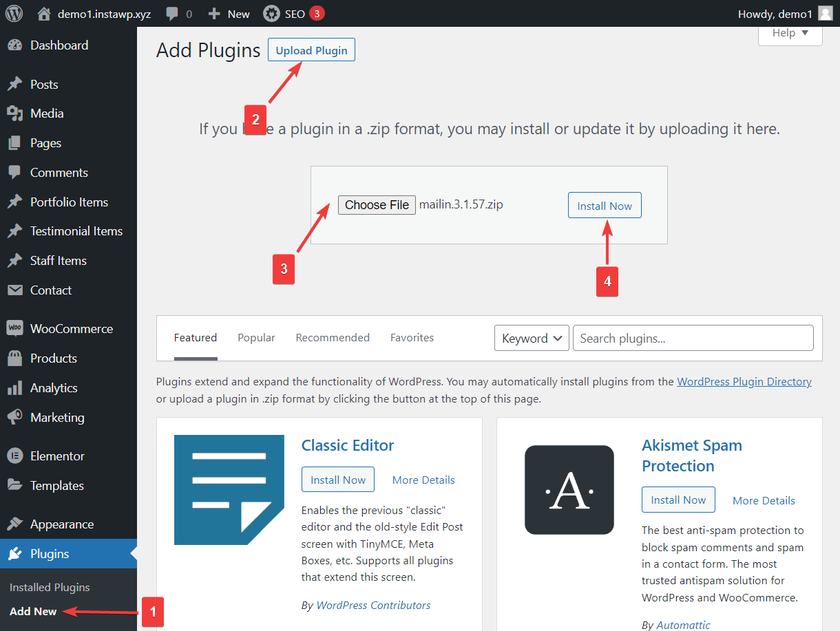840x631 pixels.
Task: Open the Comments section in the sidebar
Action: [58, 172]
